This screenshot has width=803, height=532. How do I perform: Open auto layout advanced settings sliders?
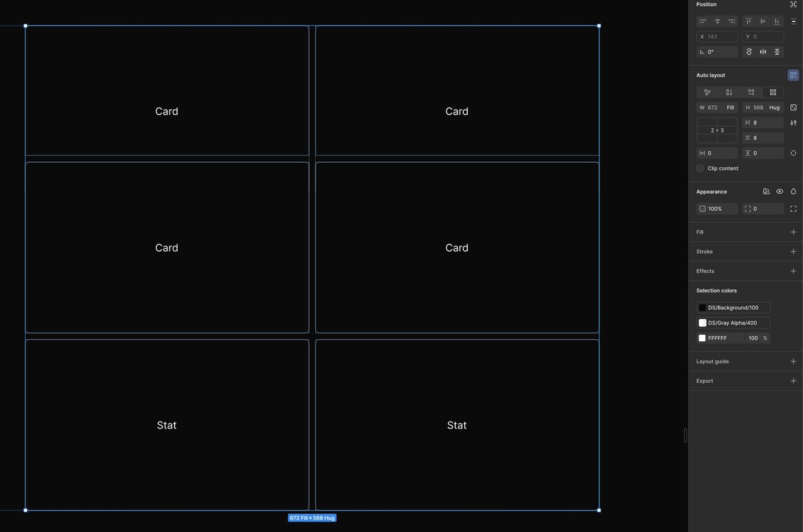tap(794, 123)
